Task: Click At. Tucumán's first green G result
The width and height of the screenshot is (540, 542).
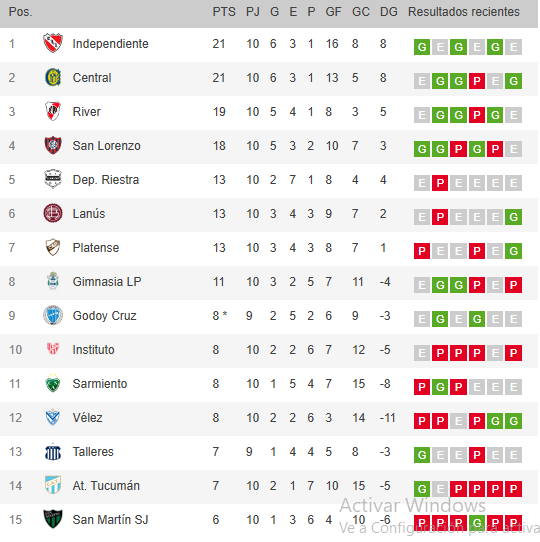Action: pos(422,489)
